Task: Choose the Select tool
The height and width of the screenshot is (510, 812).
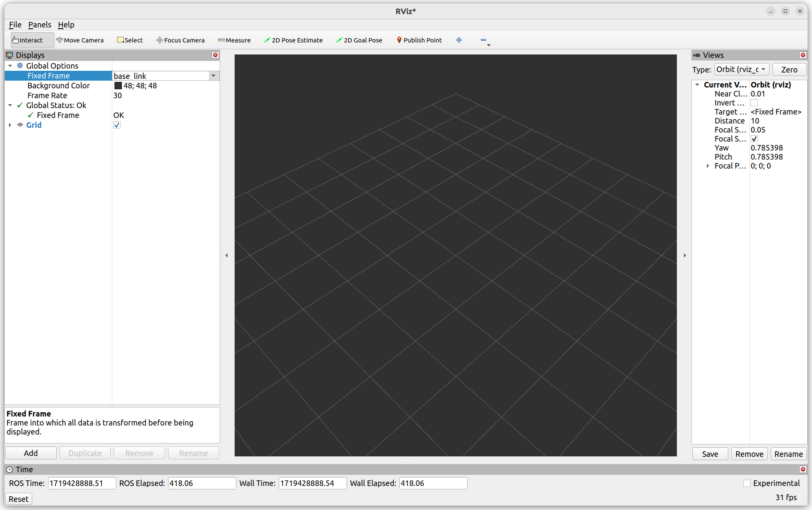Action: [x=130, y=40]
